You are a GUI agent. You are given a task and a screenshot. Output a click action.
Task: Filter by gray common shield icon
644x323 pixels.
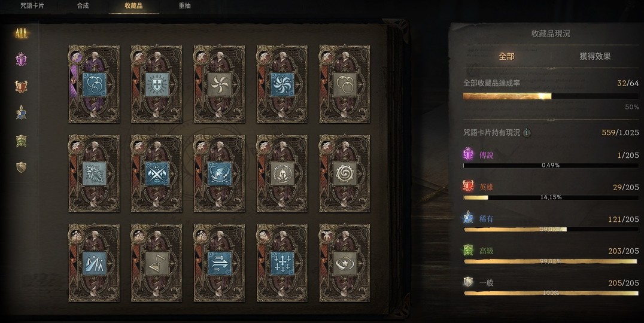(22, 167)
